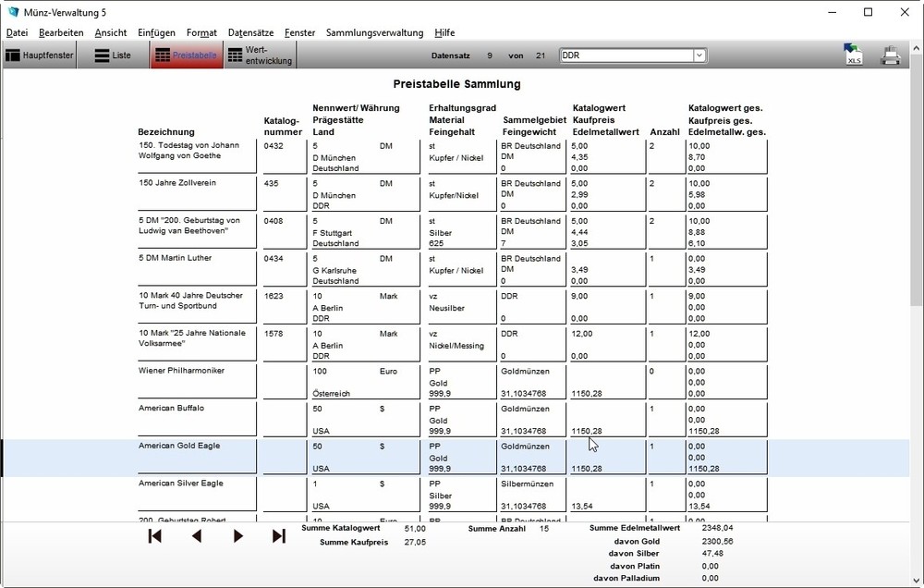Print the Preistabelle using the printer icon

(890, 55)
